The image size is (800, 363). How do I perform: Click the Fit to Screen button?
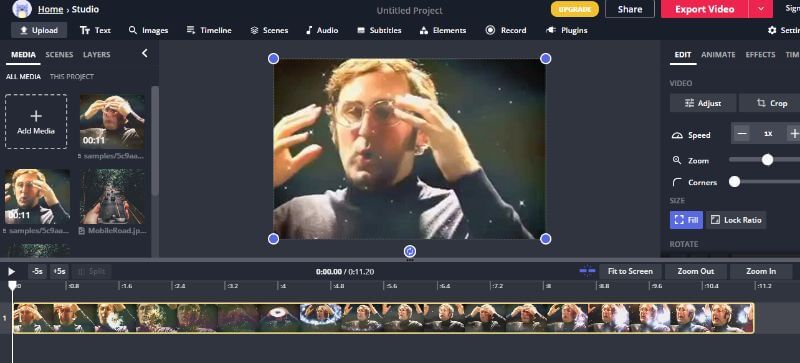pyautogui.click(x=630, y=271)
